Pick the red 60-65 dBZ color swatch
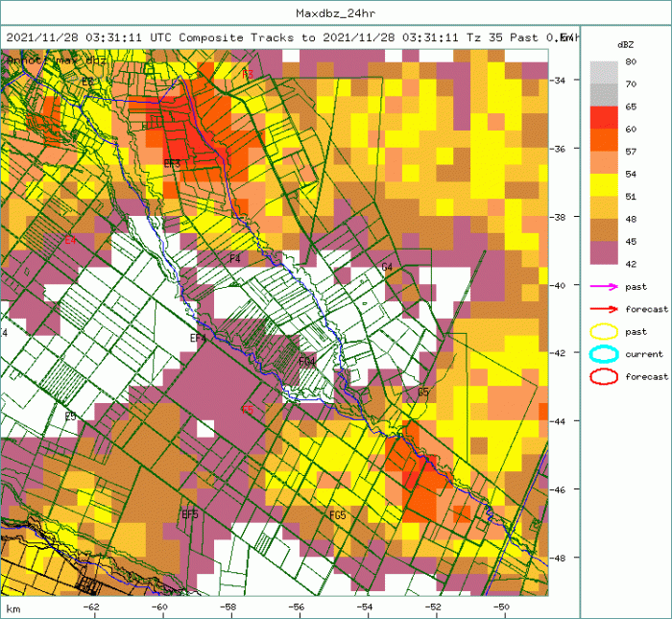This screenshot has height=619, width=672. click(x=604, y=118)
